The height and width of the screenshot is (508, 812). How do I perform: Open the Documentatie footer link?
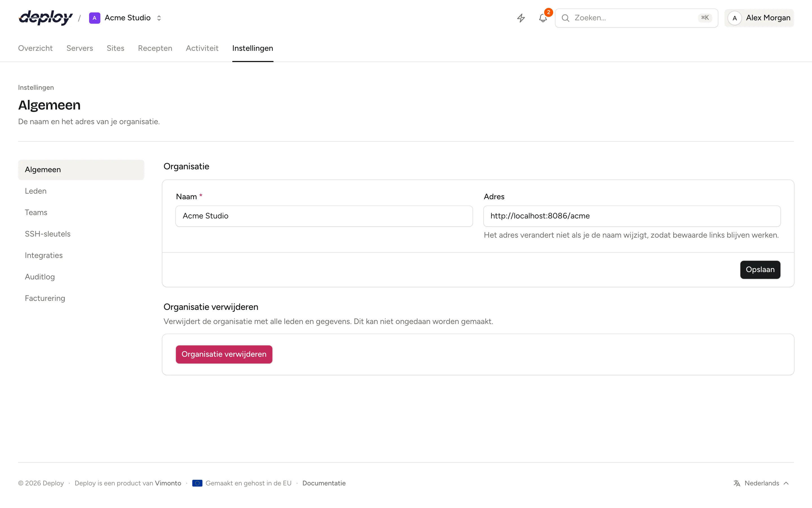(324, 483)
